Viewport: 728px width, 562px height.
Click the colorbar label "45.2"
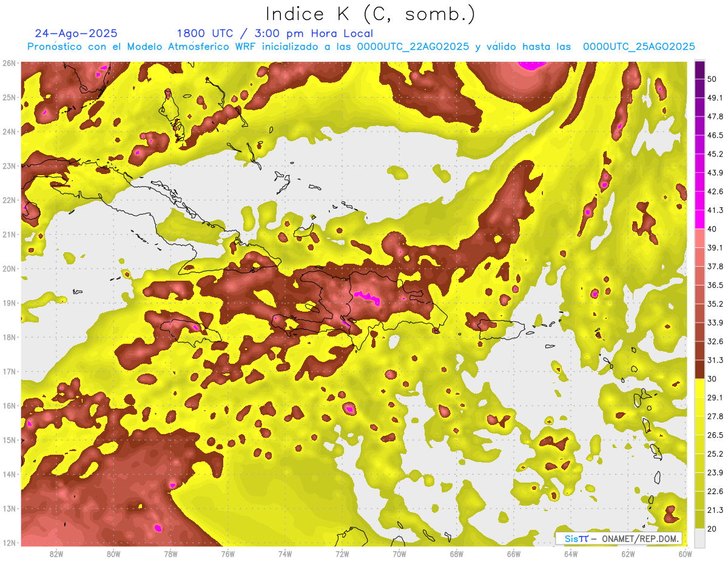point(715,154)
